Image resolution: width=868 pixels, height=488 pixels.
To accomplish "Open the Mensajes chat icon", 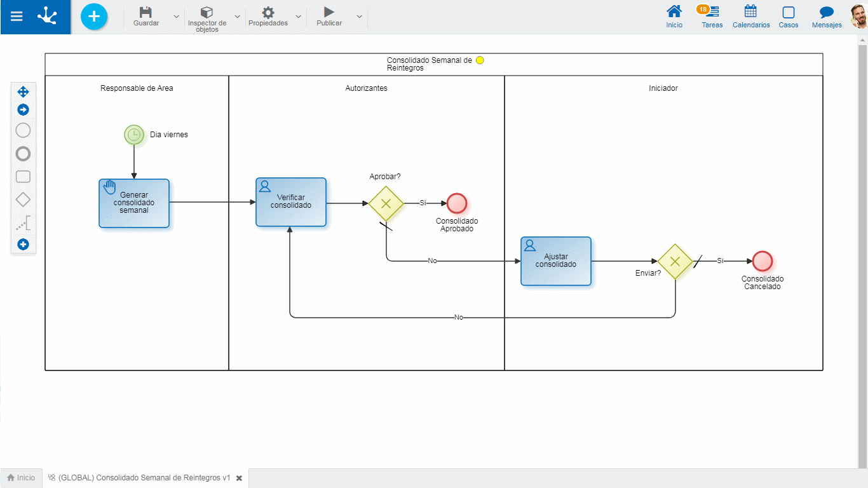I will point(826,17).
